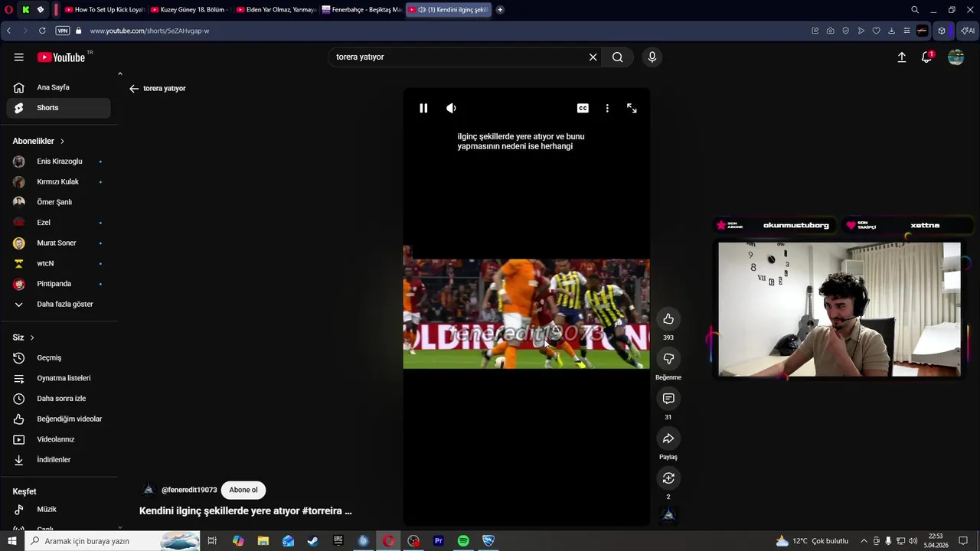The height and width of the screenshot is (551, 980).
Task: Open Kırmızı Kulak subscription channel
Action: click(59, 182)
